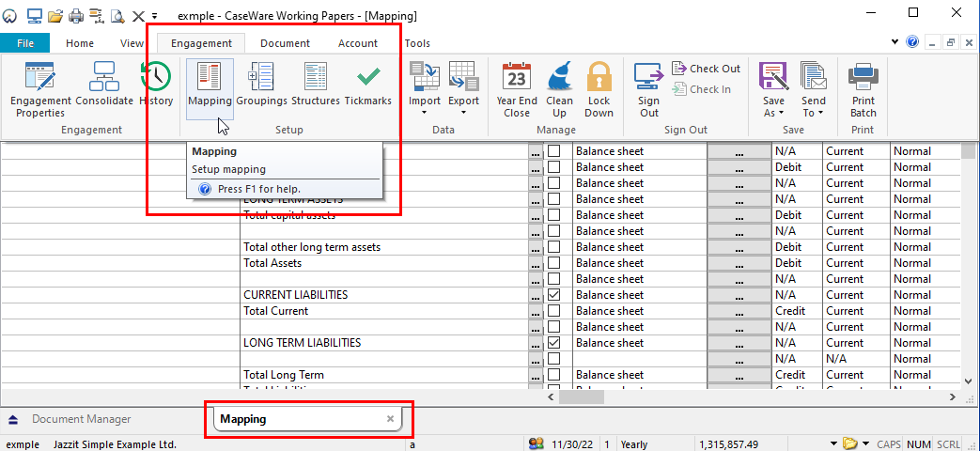This screenshot has height=451, width=980.
Task: Click the users icon in status bar
Action: pyautogui.click(x=536, y=444)
